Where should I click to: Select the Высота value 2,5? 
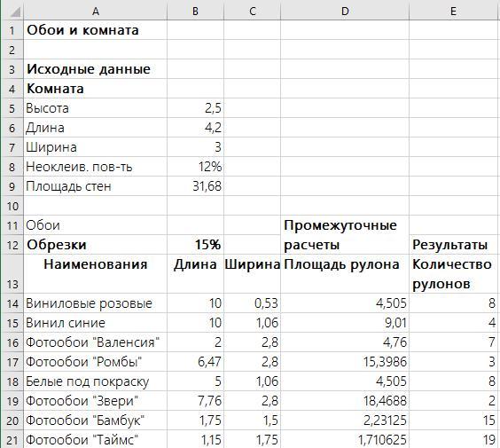tap(195, 108)
